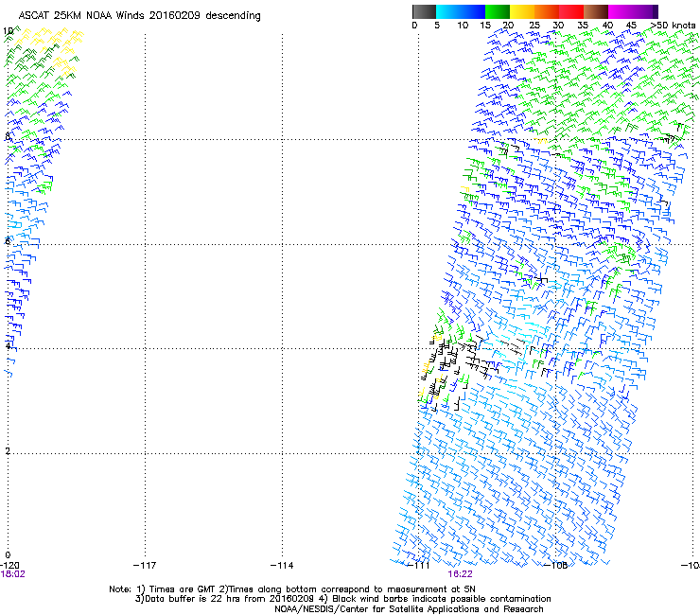Click the '-120' longitude axis label
This screenshot has height=615, width=700.
[x=9, y=565]
